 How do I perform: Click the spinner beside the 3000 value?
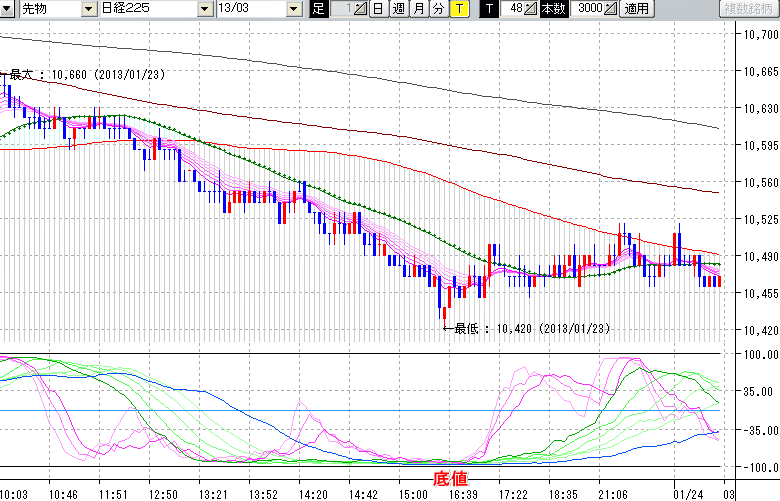pos(611,9)
